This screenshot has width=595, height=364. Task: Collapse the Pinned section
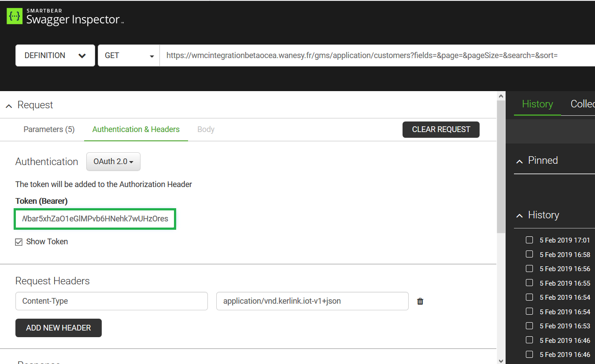[x=520, y=161]
